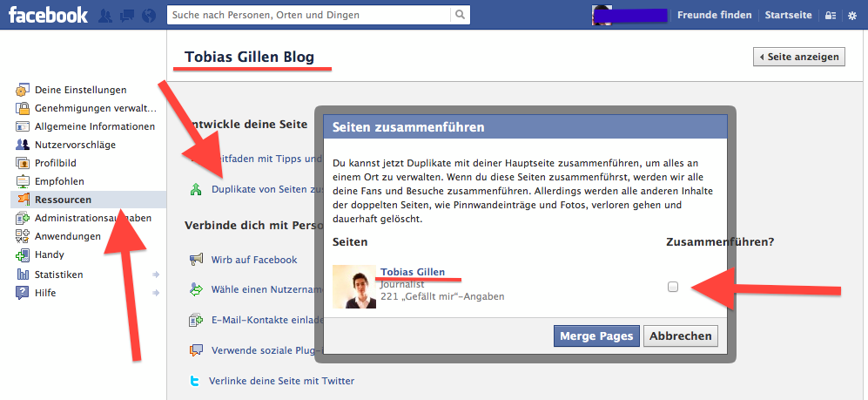868x400 pixels.
Task: Check the Zusammenführen checkbox for Tobias Gillen
Action: [x=673, y=287]
